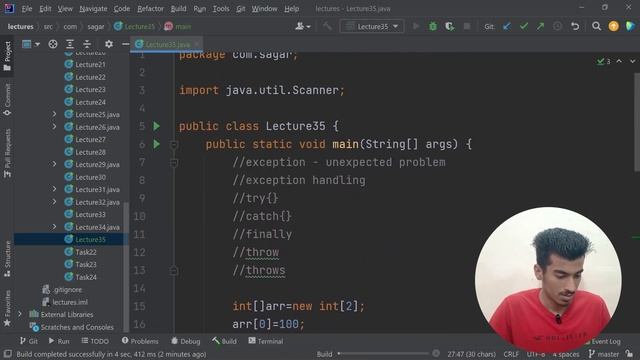Open the Terminal tool window button

(266, 341)
